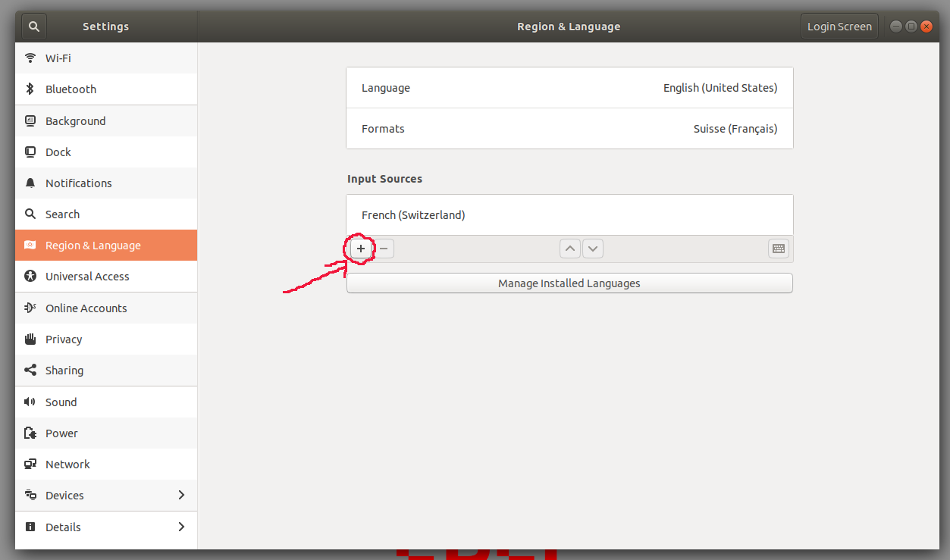Click Manage Installed Languages button
Viewport: 950px width, 560px height.
pyautogui.click(x=569, y=283)
